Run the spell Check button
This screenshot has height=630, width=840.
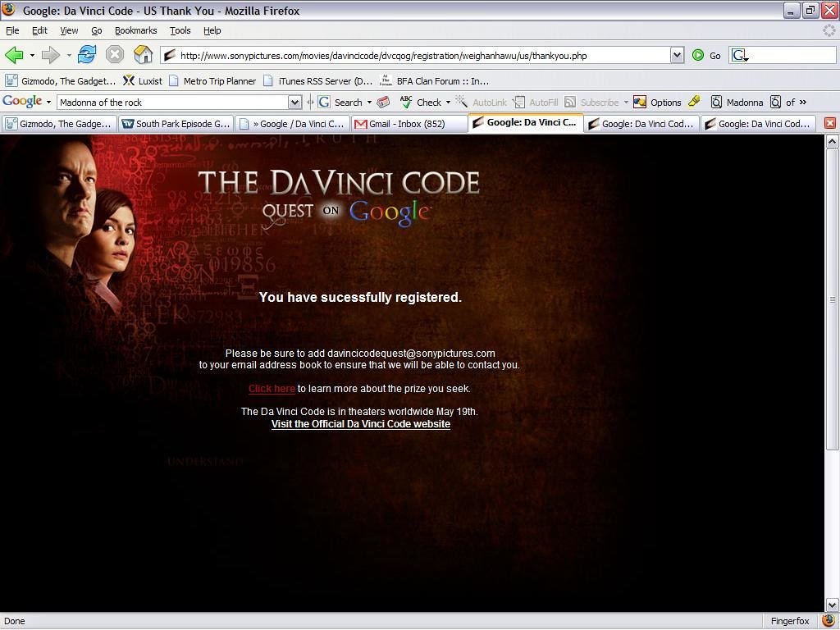(x=421, y=103)
